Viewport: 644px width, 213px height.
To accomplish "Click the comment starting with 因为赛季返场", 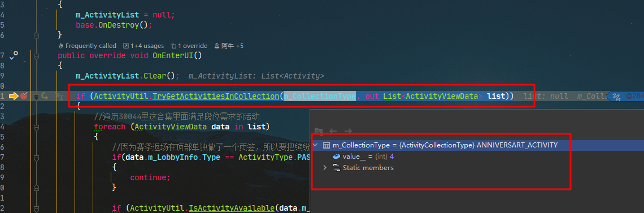I will pos(211,147).
